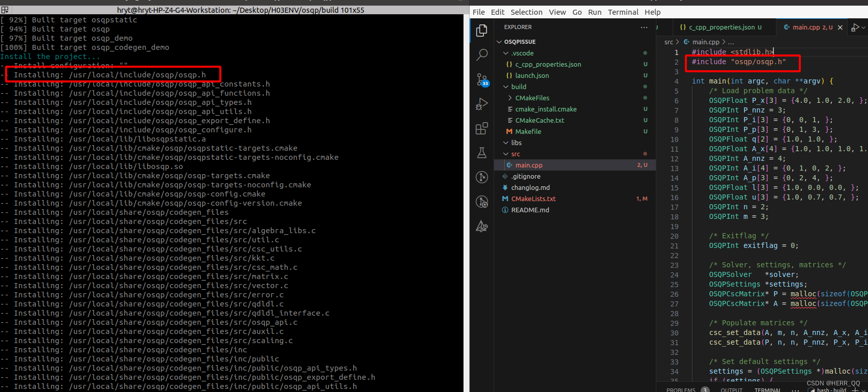Click the breadcrumb ellipsis symbol segment
868x392 pixels.
coord(731,42)
